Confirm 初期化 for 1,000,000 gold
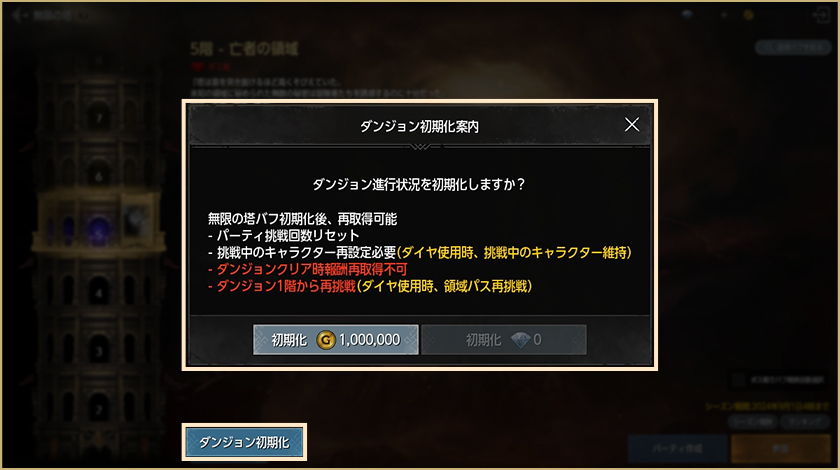 pos(335,340)
